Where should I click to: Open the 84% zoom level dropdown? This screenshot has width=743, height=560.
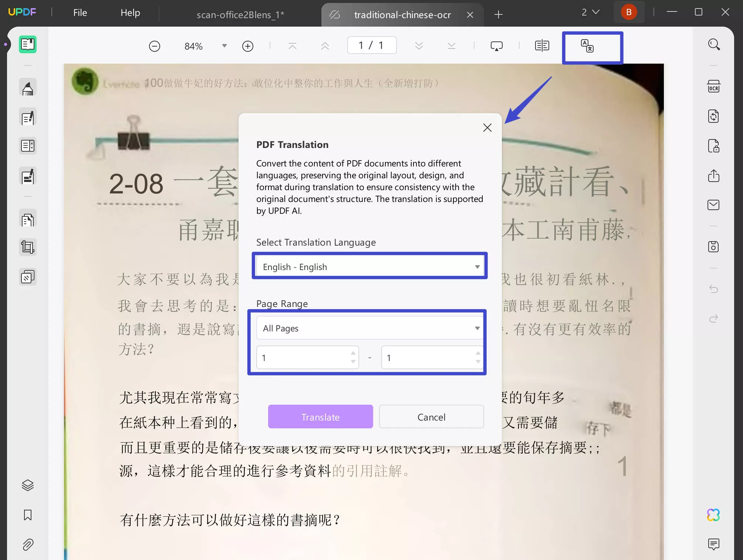pyautogui.click(x=224, y=46)
